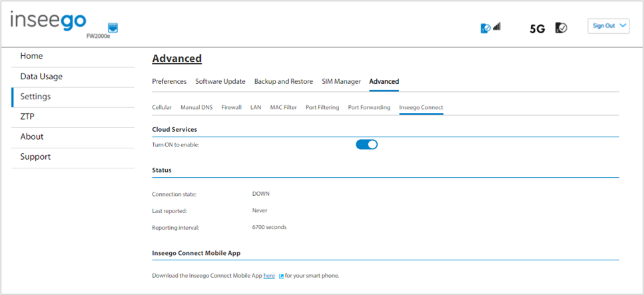Image resolution: width=644 pixels, height=295 pixels.
Task: Switch to the SIM Manager tab
Action: (341, 81)
